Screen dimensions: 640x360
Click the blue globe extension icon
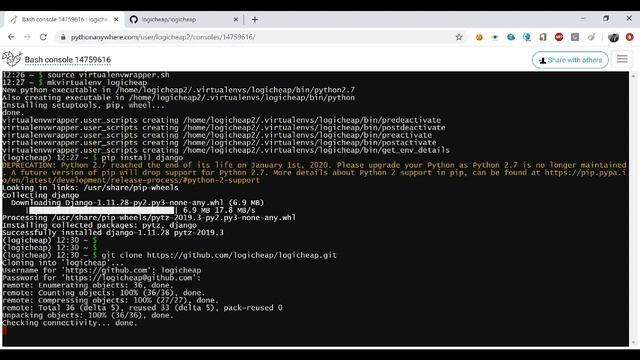tap(527, 37)
